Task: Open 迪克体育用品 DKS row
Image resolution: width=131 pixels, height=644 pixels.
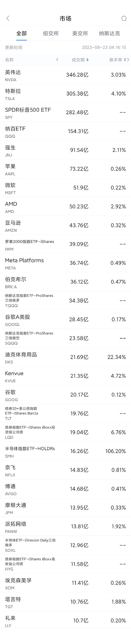Action: 65,357
